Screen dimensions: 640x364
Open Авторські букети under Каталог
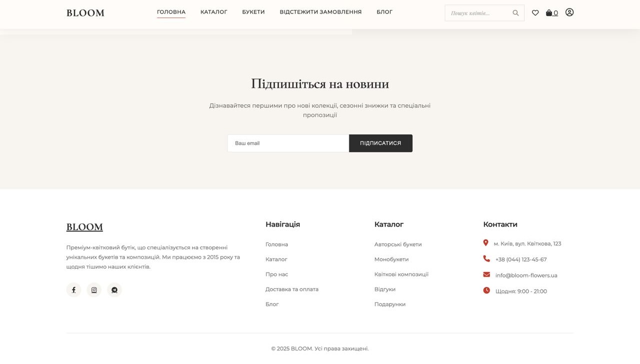pyautogui.click(x=398, y=244)
